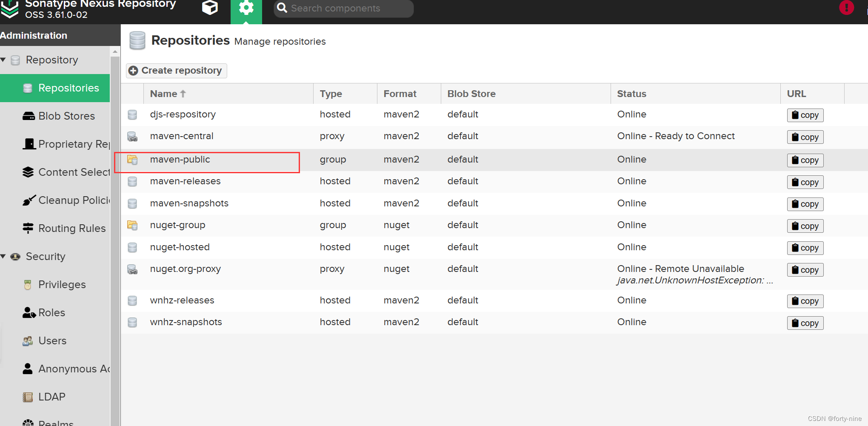This screenshot has height=426, width=868.
Task: Click the maven-central proxy repository icon
Action: pyautogui.click(x=132, y=137)
